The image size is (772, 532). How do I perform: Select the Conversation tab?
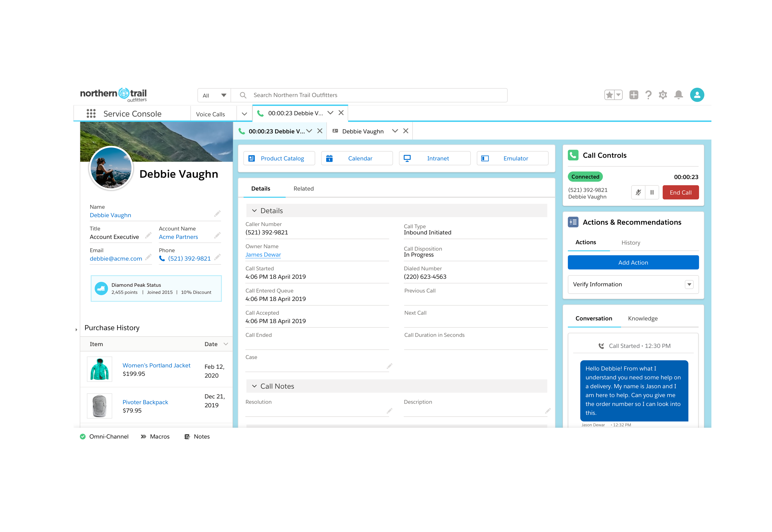593,319
